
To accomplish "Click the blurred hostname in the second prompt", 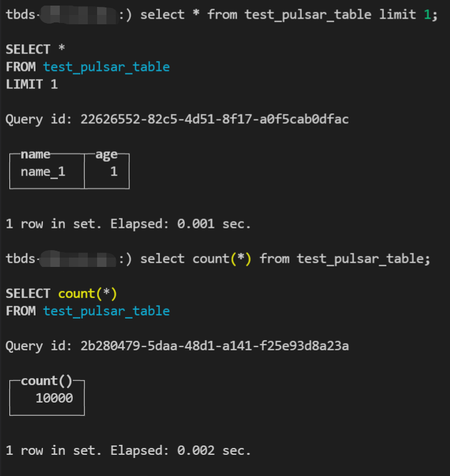I will point(78,258).
